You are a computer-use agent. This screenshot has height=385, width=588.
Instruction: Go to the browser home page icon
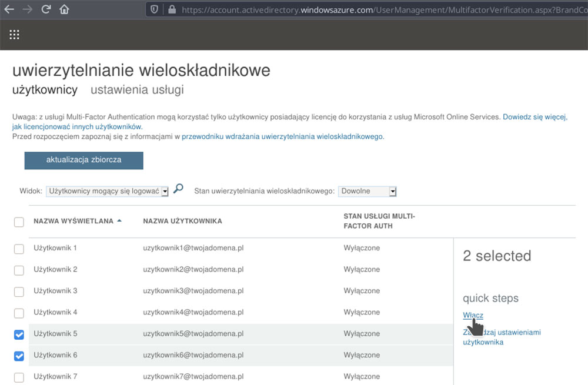click(64, 9)
